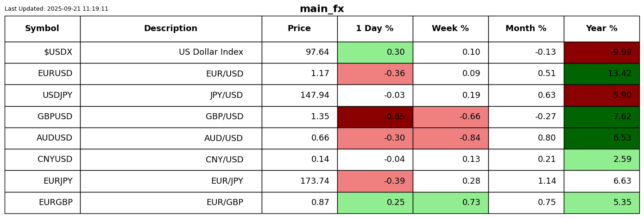Click the Description column header
This screenshot has width=644, height=218.
click(170, 29)
